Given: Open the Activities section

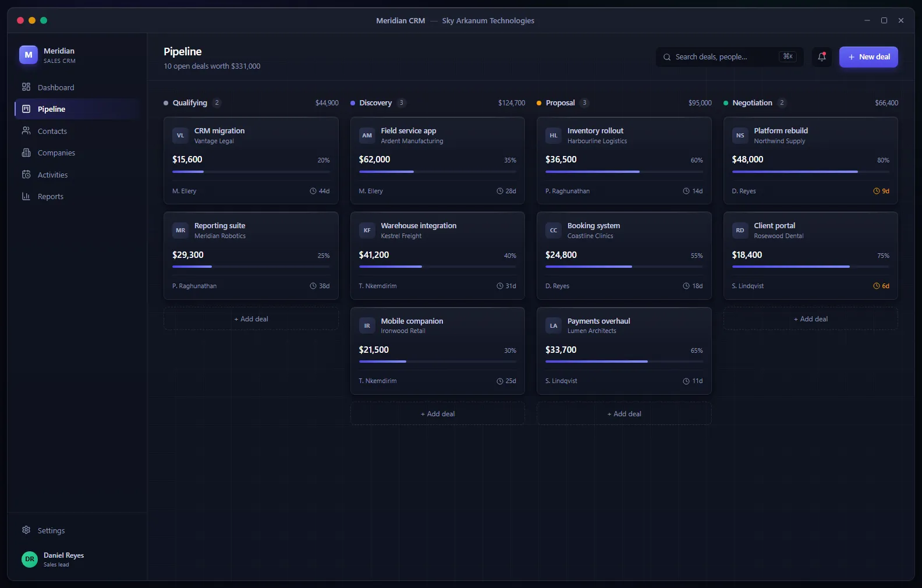Looking at the screenshot, I should (77, 175).
